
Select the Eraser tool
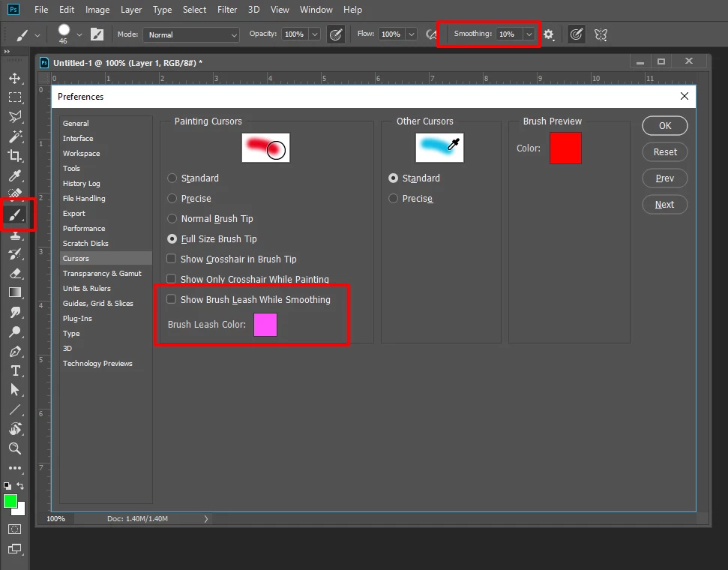click(15, 273)
